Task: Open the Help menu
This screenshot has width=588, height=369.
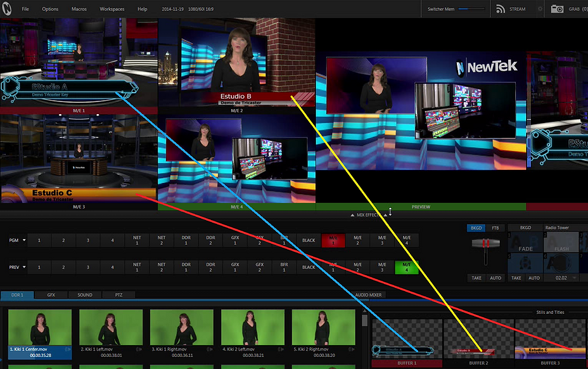Action: click(142, 9)
